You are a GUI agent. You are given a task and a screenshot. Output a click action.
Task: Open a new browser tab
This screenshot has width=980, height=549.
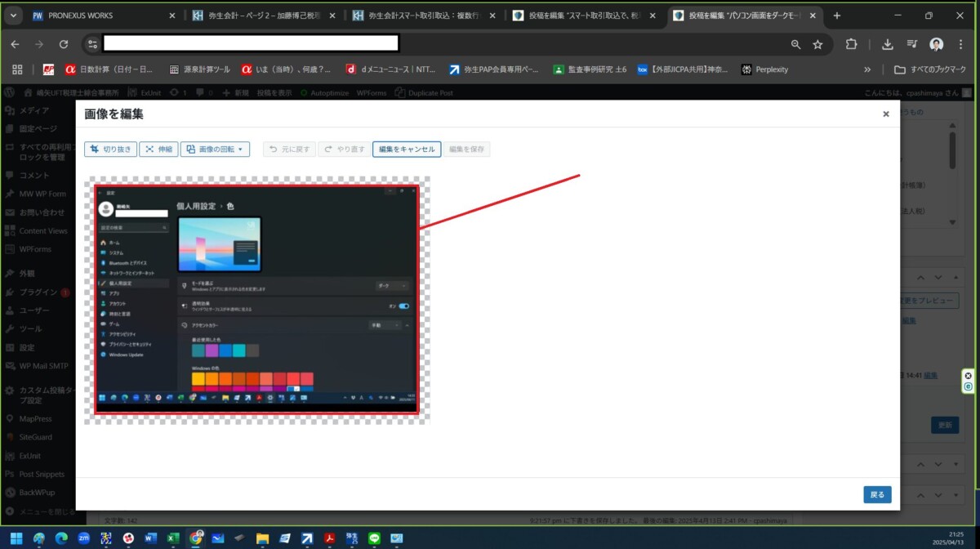point(836,16)
